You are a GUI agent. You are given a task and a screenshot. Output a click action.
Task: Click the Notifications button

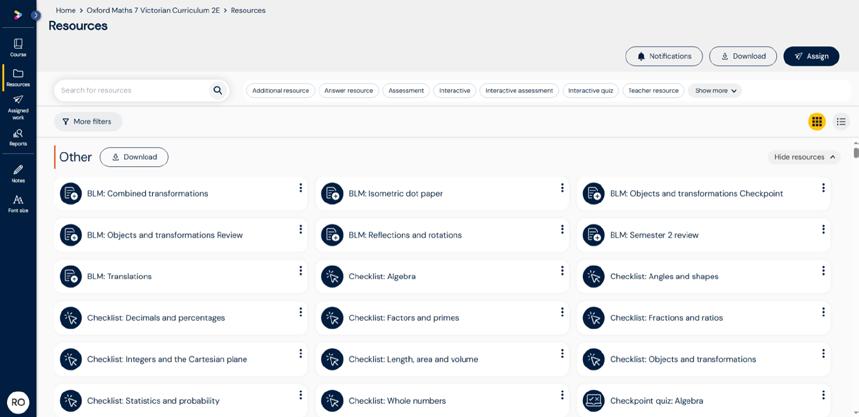(x=664, y=56)
